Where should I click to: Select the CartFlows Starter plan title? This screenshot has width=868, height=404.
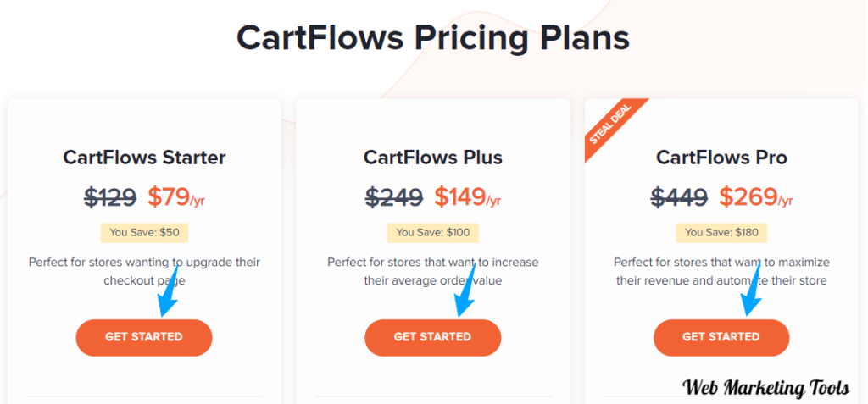click(144, 158)
